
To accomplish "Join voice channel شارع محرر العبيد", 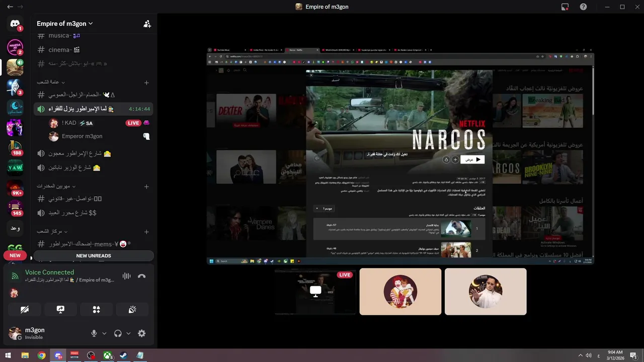I will point(94,213).
